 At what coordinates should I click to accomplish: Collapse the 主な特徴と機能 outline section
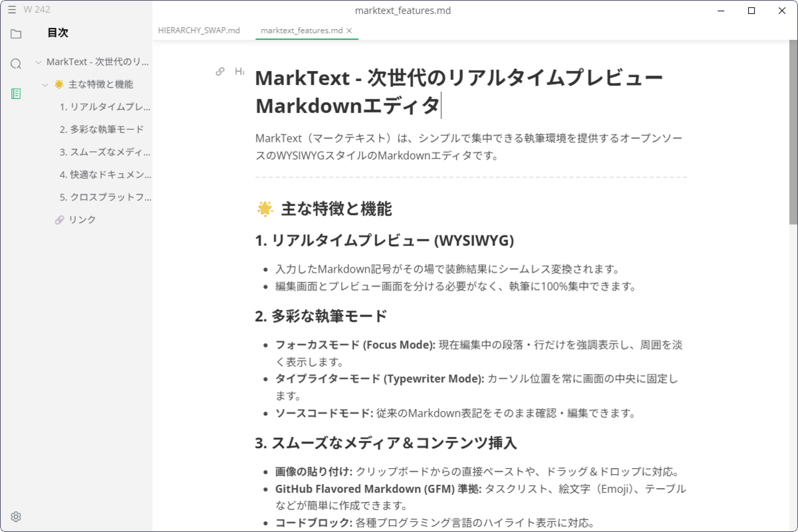tap(45, 84)
